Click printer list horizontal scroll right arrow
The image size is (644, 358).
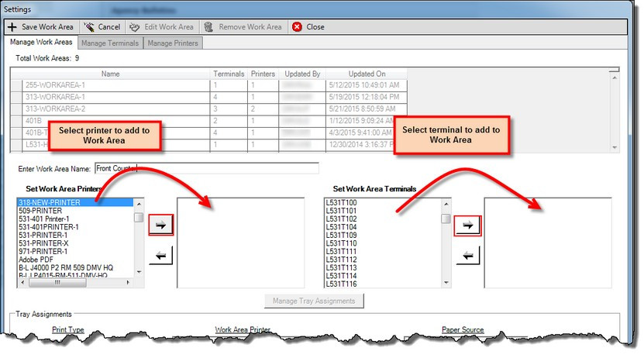tap(129, 283)
